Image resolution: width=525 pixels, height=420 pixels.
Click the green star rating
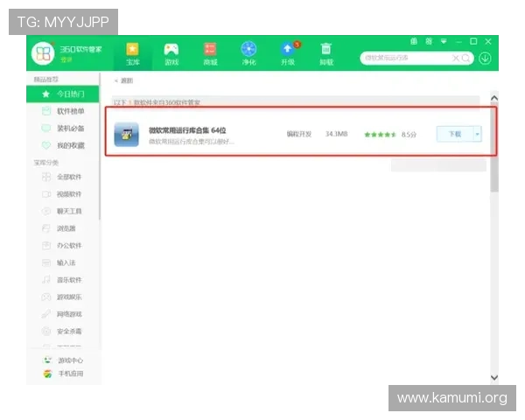point(380,135)
